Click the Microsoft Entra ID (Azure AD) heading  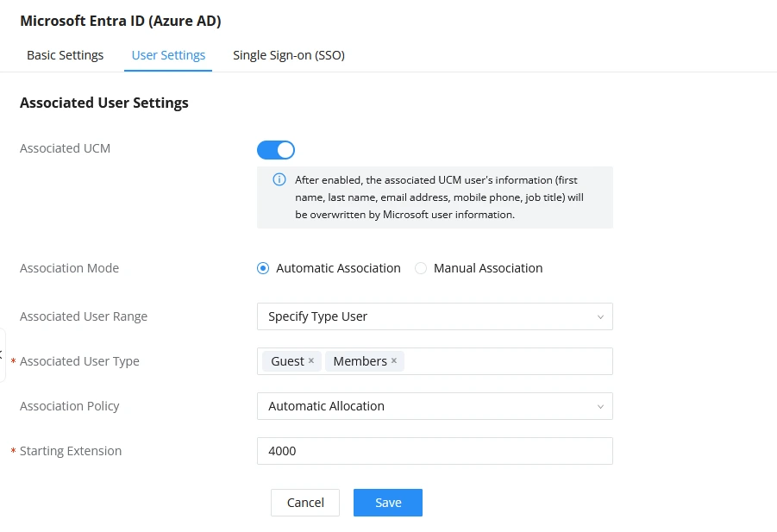[x=121, y=21]
